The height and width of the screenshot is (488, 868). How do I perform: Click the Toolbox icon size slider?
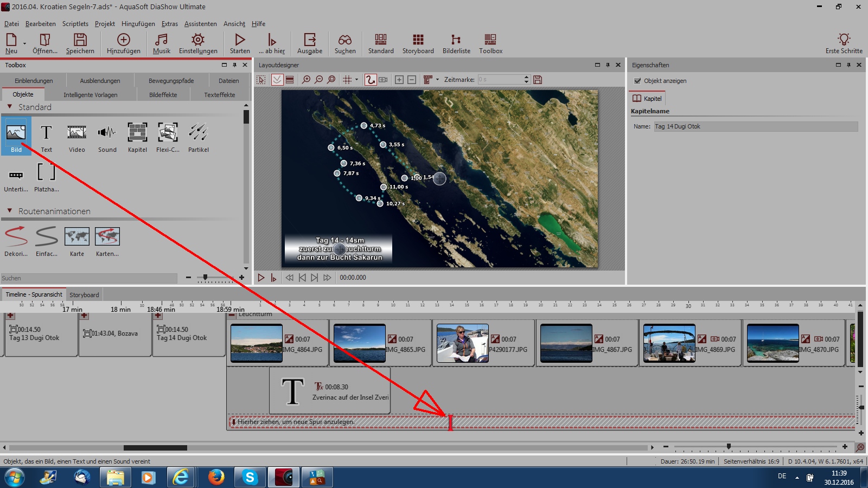[205, 278]
